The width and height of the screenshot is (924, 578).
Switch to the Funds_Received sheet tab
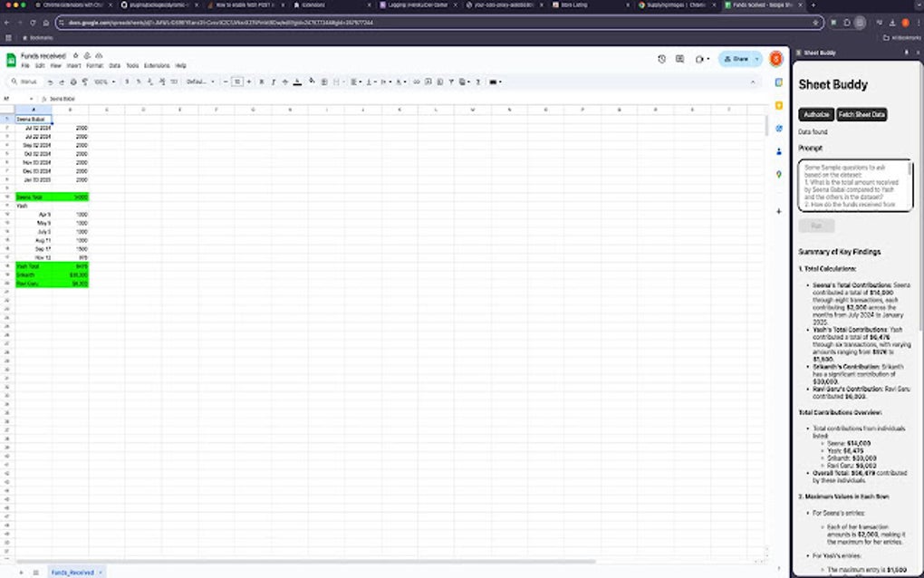[x=74, y=573]
